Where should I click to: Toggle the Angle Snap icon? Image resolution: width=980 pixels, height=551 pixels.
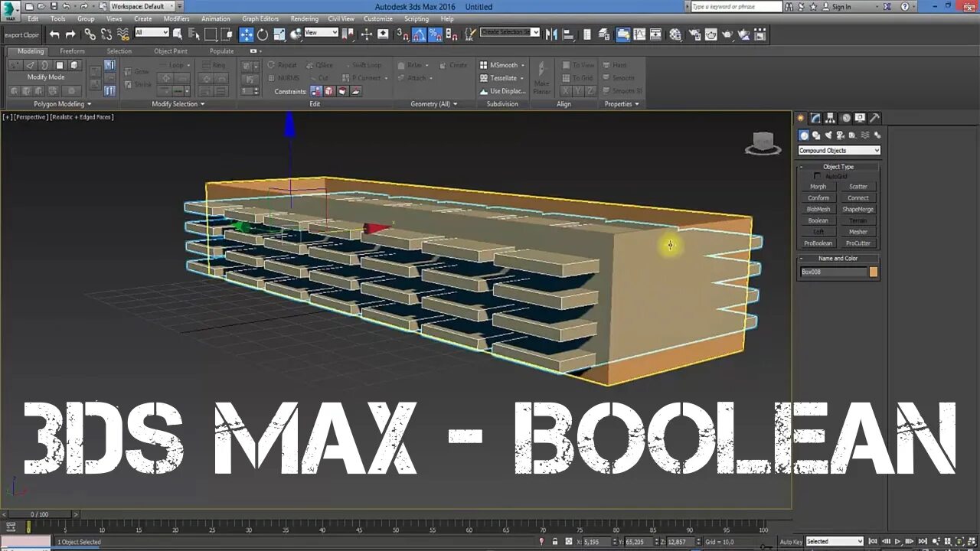coord(419,34)
